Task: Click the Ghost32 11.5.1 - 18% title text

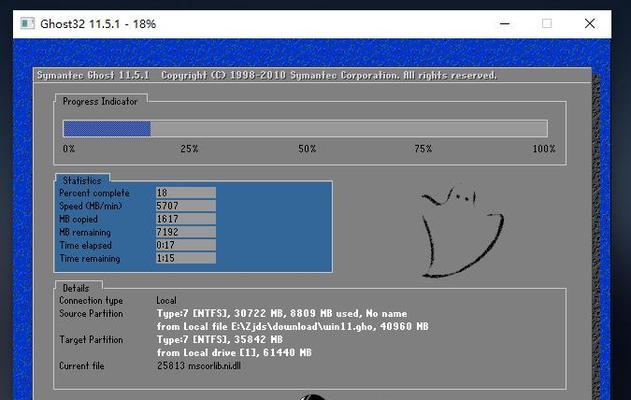Action: (98, 24)
